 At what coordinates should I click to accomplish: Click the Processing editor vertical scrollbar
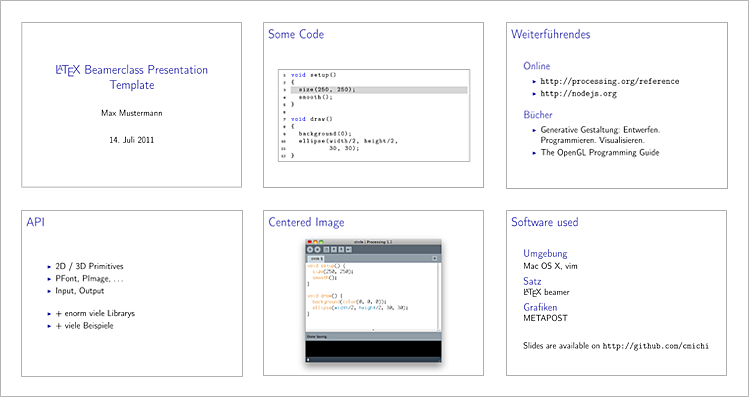point(439,296)
